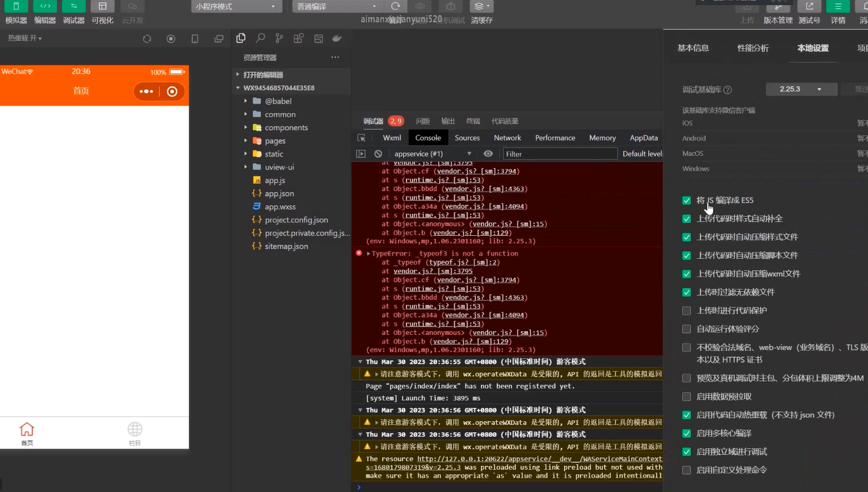Enable 上传时进行代码保护
868x492 pixels.
(x=687, y=311)
